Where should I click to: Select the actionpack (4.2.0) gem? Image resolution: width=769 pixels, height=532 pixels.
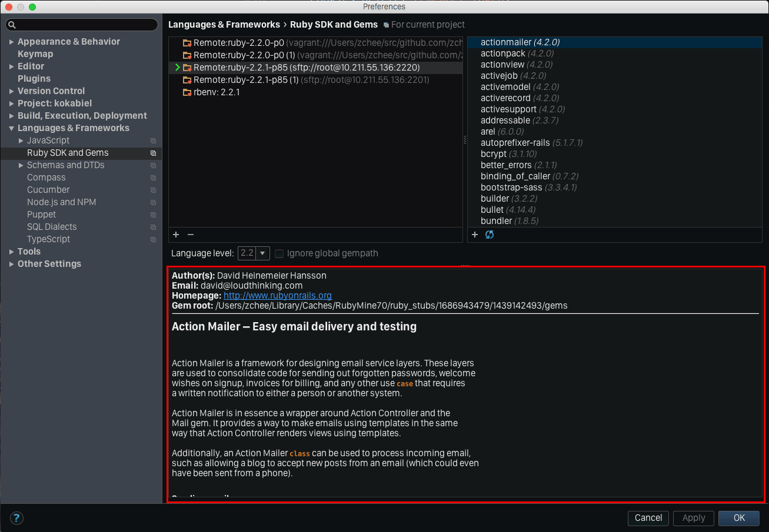(615, 53)
